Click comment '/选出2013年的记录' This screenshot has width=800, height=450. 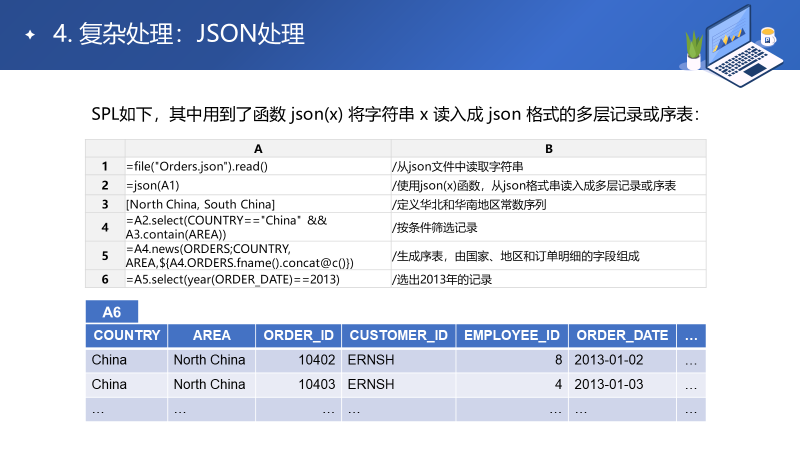coord(548,279)
